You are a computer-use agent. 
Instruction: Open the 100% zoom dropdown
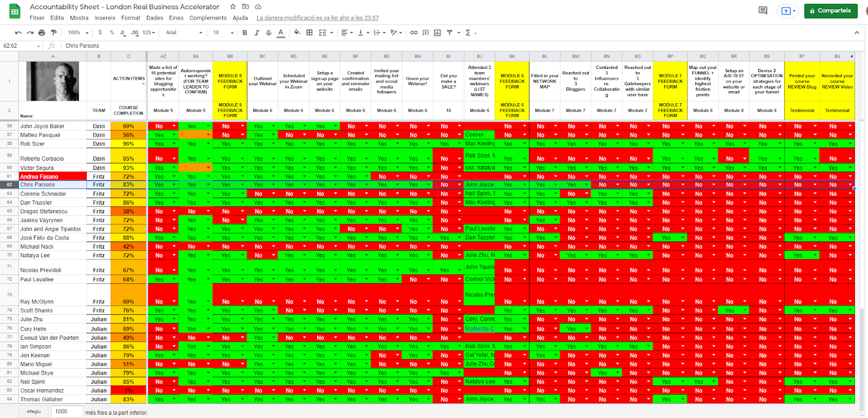coord(78,33)
